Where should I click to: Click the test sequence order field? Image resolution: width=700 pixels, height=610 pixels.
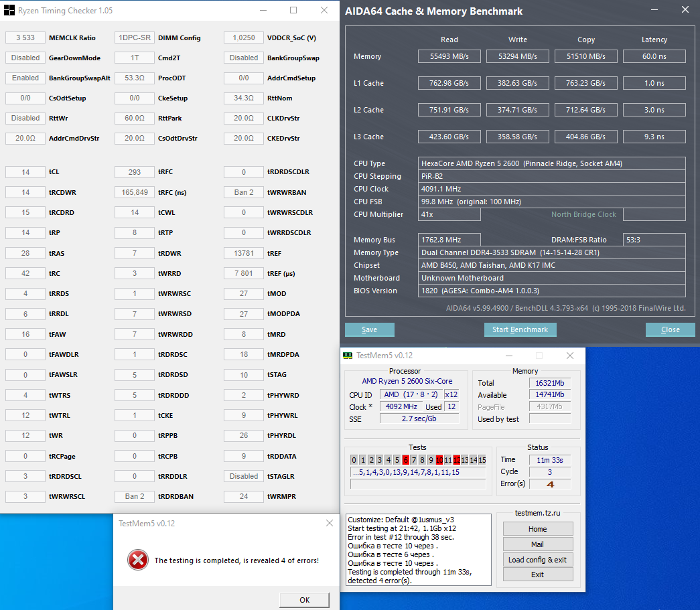418,472
